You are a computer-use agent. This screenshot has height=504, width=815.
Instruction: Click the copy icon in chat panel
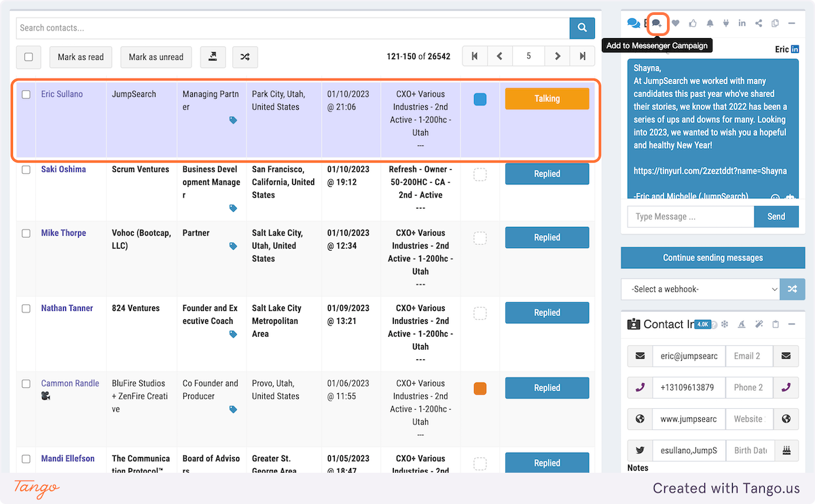coord(775,23)
